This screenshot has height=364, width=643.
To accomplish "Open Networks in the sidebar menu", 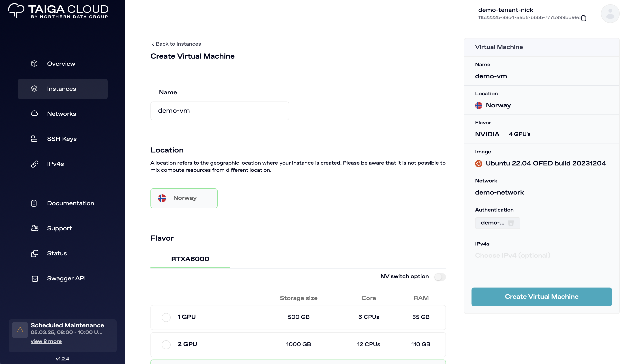I will (x=62, y=114).
